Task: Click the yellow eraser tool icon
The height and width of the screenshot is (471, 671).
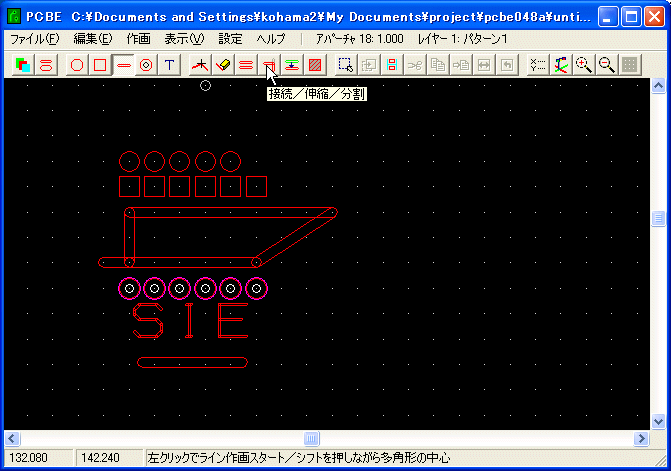Action: click(x=223, y=65)
